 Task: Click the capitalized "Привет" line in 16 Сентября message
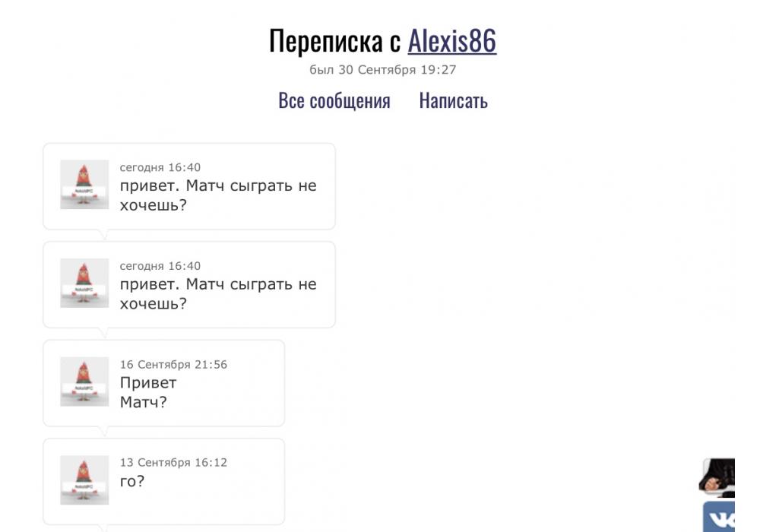coord(147,383)
